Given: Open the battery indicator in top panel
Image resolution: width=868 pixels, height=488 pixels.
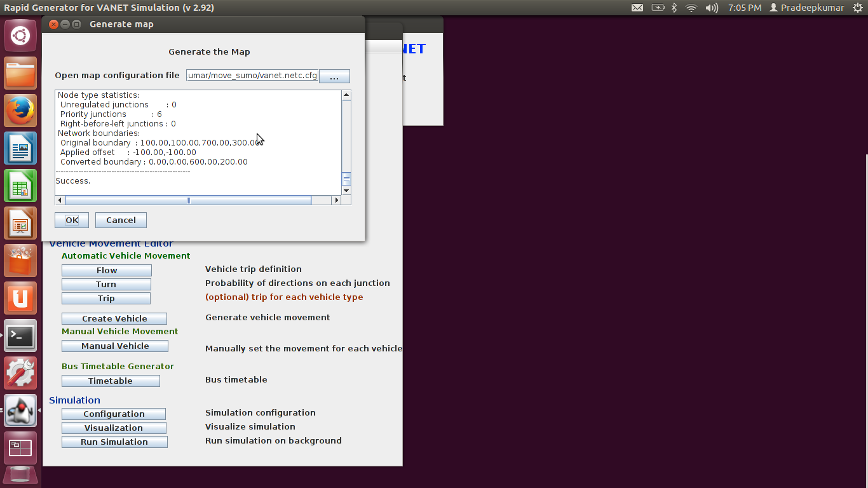Looking at the screenshot, I should coord(658,8).
